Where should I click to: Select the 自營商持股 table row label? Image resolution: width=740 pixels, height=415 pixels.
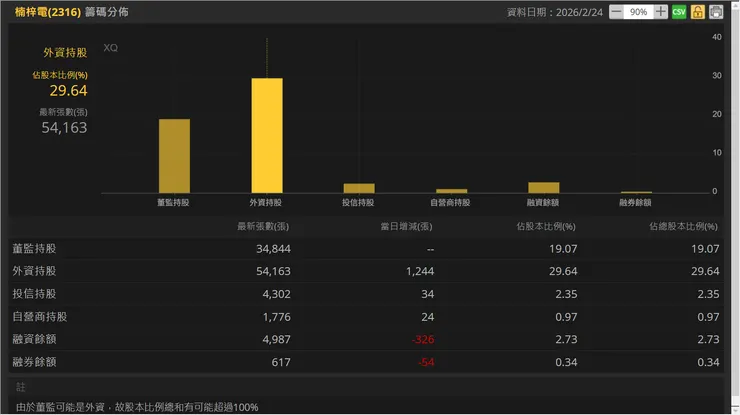tap(40, 316)
